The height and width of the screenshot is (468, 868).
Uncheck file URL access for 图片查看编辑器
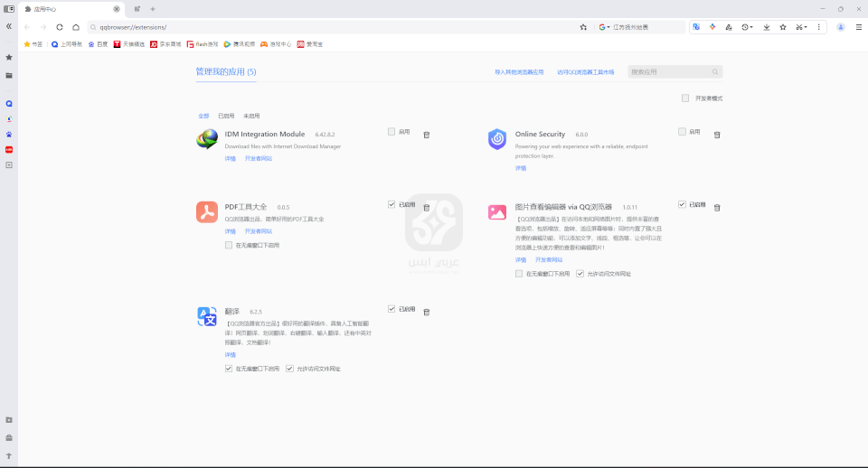[x=580, y=273]
